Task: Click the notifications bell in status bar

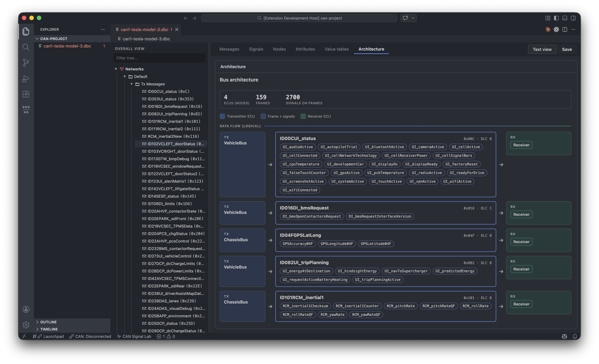Action: [575, 336]
